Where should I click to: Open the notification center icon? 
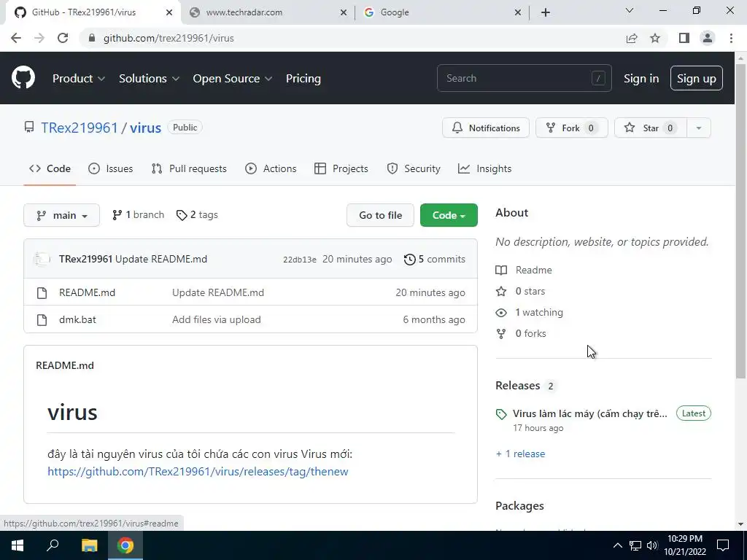point(723,545)
